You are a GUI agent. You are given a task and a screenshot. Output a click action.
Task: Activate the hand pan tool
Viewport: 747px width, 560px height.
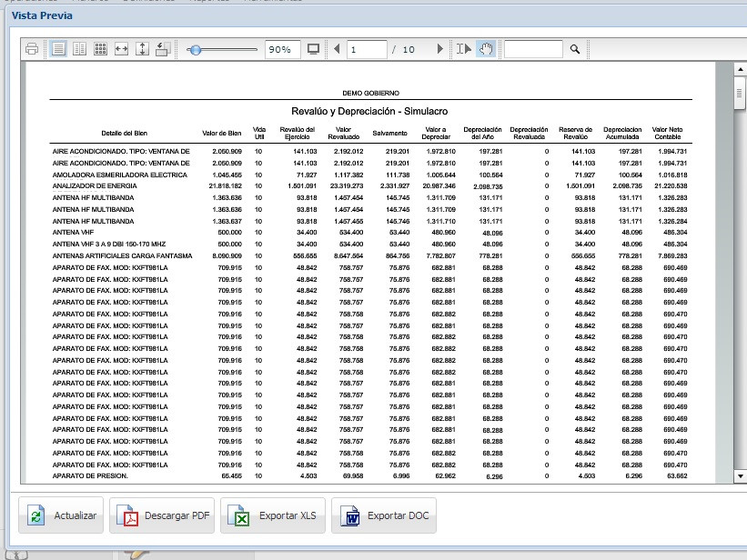point(486,49)
